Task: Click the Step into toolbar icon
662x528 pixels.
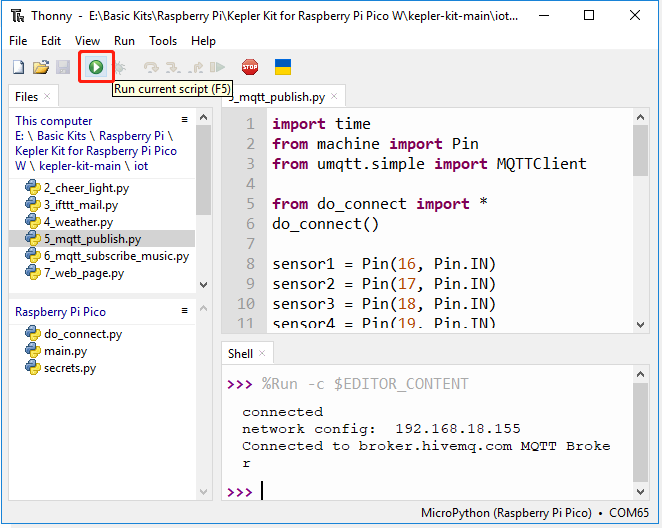Action: point(173,68)
